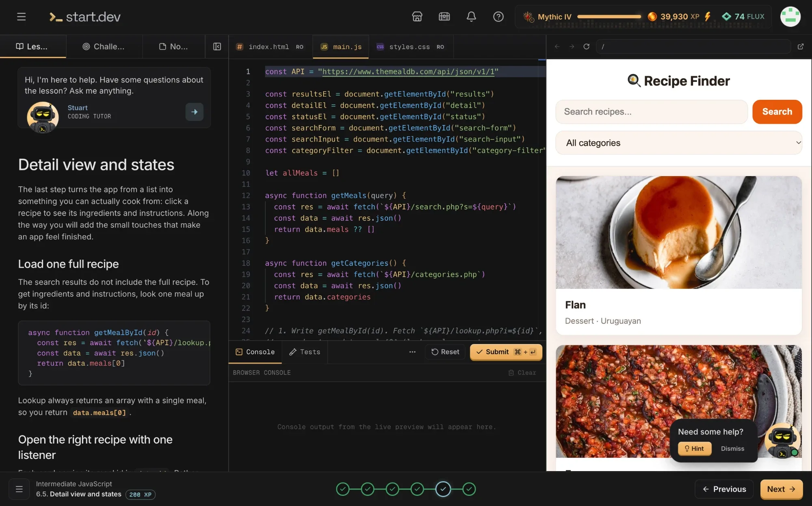Viewport: 812px width, 506px height.
Task: Reload the live preview
Action: coord(586,47)
